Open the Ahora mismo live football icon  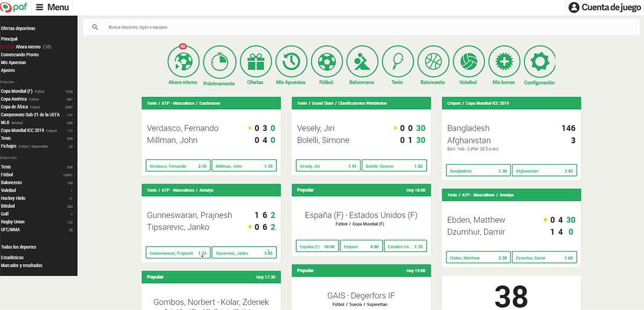184,62
